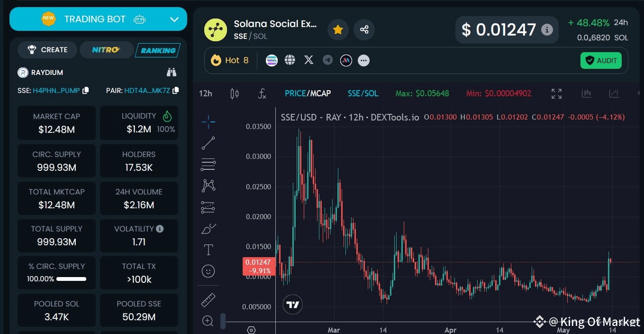Switch the chart to PRICE mode

click(x=295, y=93)
